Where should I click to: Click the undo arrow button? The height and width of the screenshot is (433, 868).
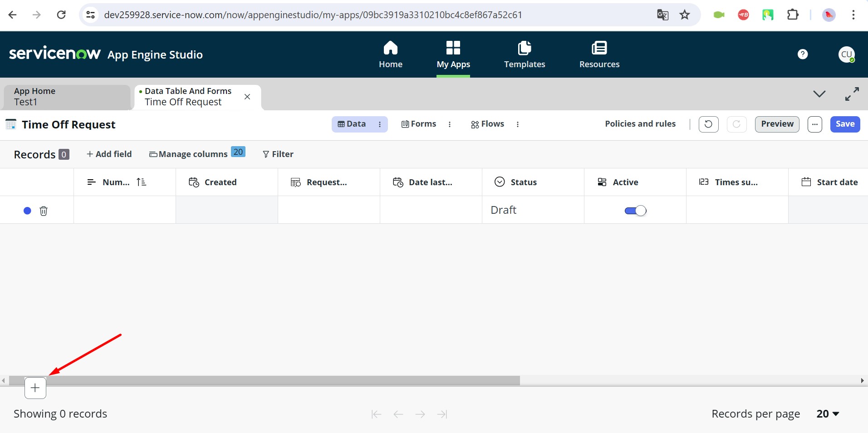708,124
